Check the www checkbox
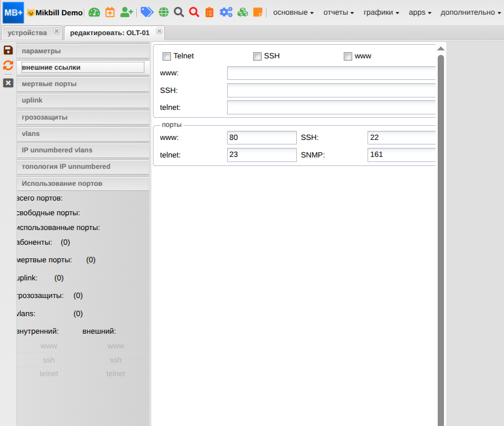504x426 pixels. point(348,56)
